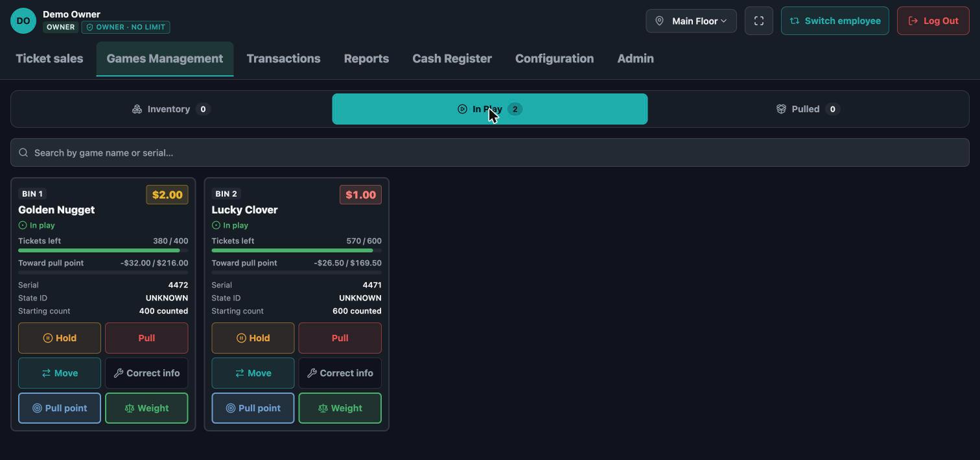This screenshot has width=980, height=460.
Task: Click the In play status icon on Golden Nugget
Action: tap(23, 225)
